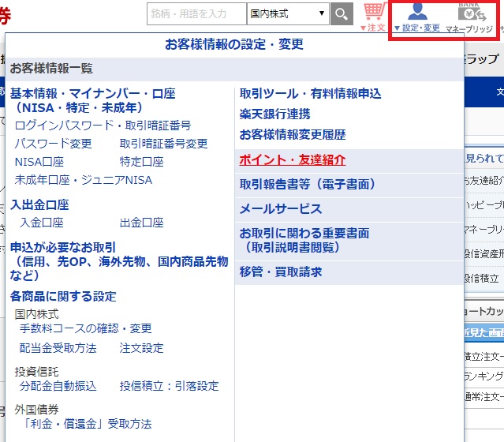
Task: Click パスワード変更 link
Action: point(54,144)
